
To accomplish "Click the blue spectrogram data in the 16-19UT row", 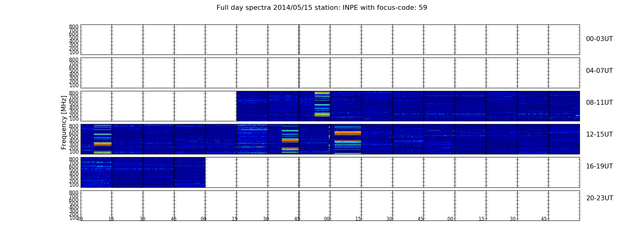I will pyautogui.click(x=143, y=172).
